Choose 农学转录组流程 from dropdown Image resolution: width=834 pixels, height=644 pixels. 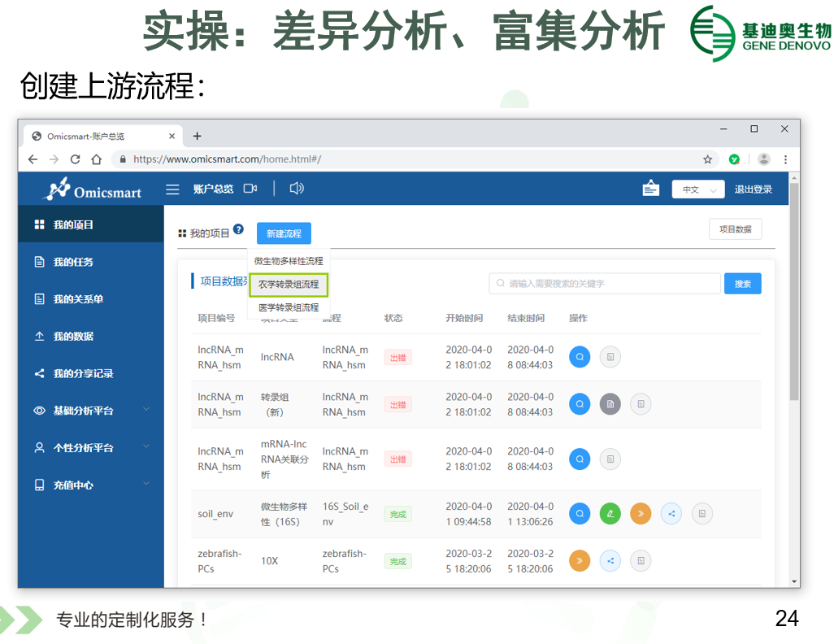point(289,285)
